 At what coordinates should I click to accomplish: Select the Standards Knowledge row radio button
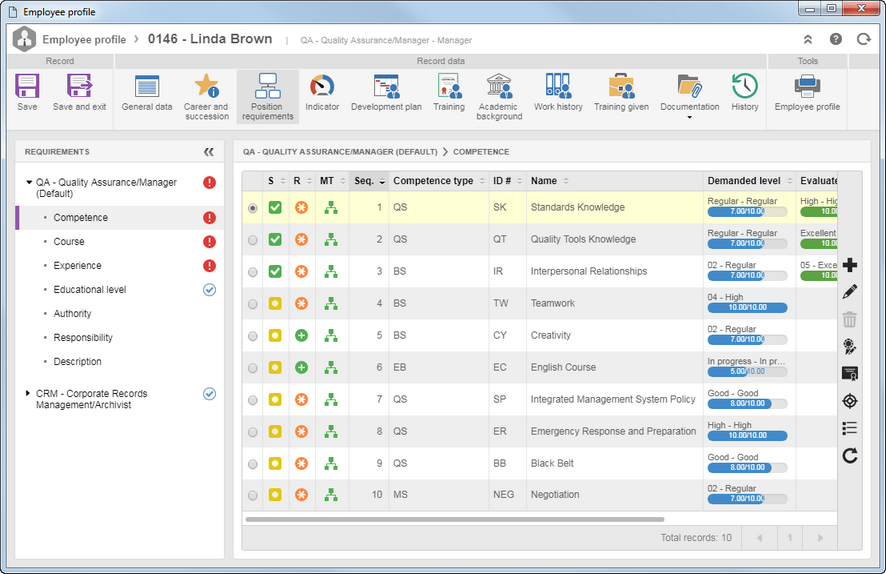coord(253,208)
